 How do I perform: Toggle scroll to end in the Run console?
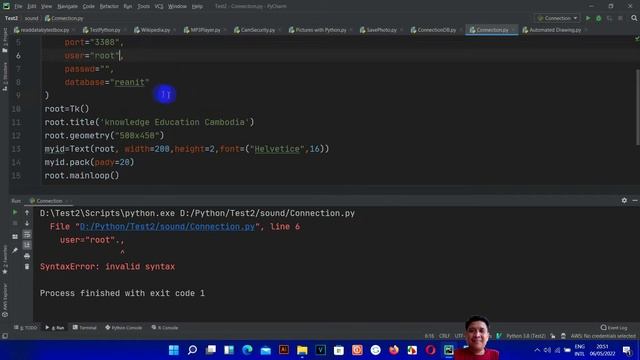click(27, 245)
